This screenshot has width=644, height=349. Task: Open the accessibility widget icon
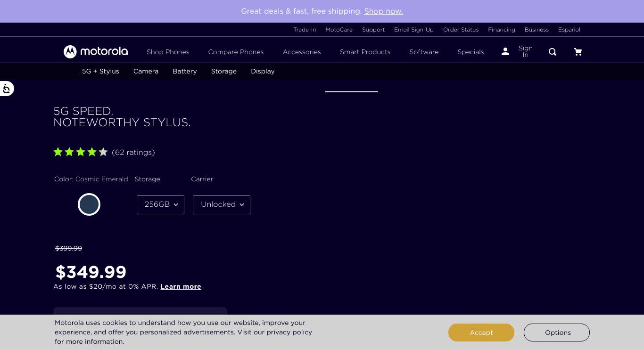coord(7,89)
